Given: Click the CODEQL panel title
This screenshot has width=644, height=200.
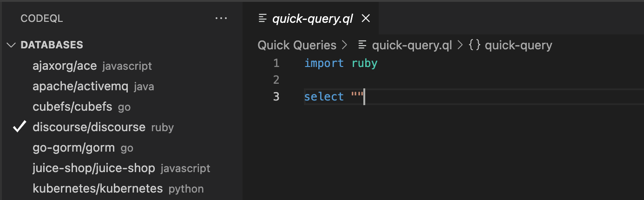Looking at the screenshot, I should coord(42,19).
